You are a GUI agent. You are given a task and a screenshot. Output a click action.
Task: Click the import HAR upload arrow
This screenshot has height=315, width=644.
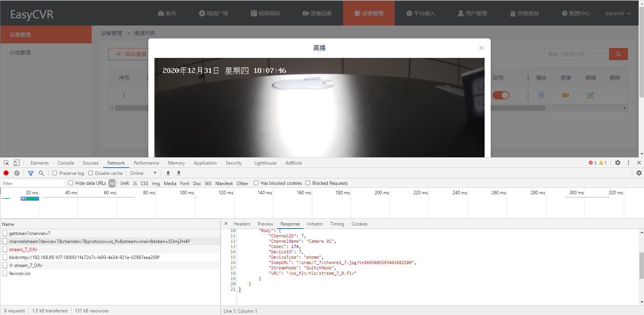[x=168, y=173]
